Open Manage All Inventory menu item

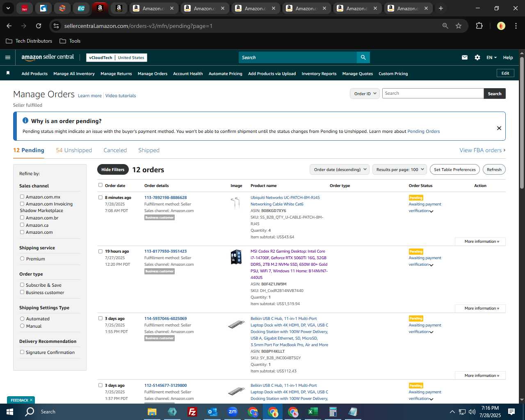click(x=74, y=74)
